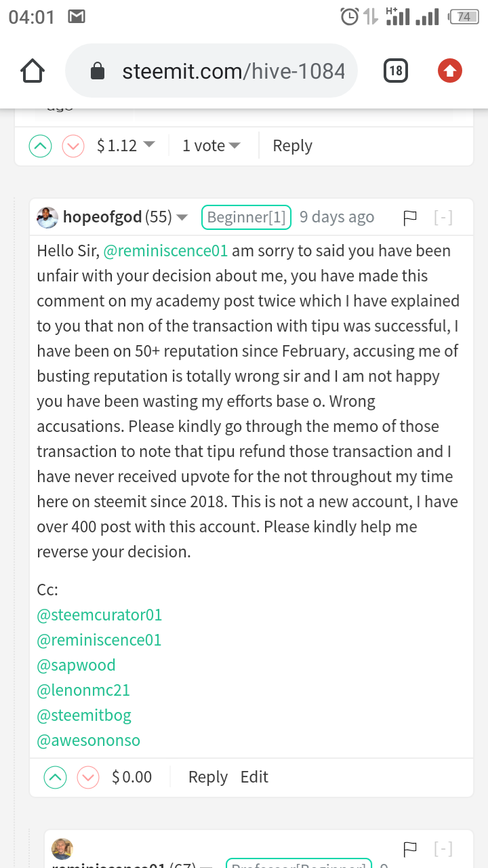Flag hopeofgod's comment
Image resolution: width=488 pixels, height=868 pixels.
(410, 218)
